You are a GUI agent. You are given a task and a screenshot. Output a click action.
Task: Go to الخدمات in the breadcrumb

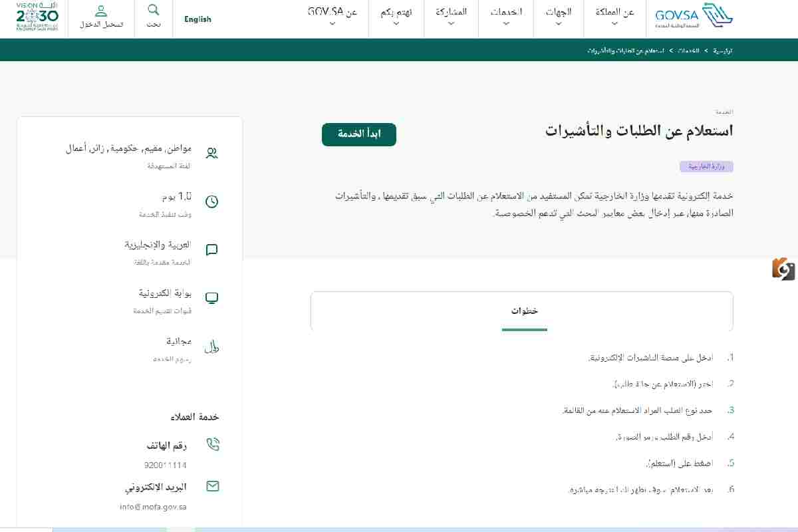(689, 51)
